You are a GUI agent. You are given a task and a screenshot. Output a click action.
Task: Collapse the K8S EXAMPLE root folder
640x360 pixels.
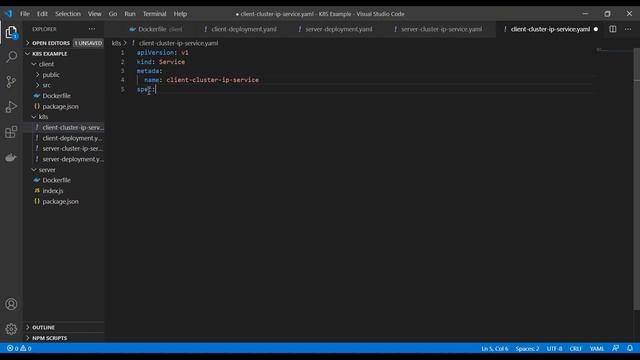(49, 53)
